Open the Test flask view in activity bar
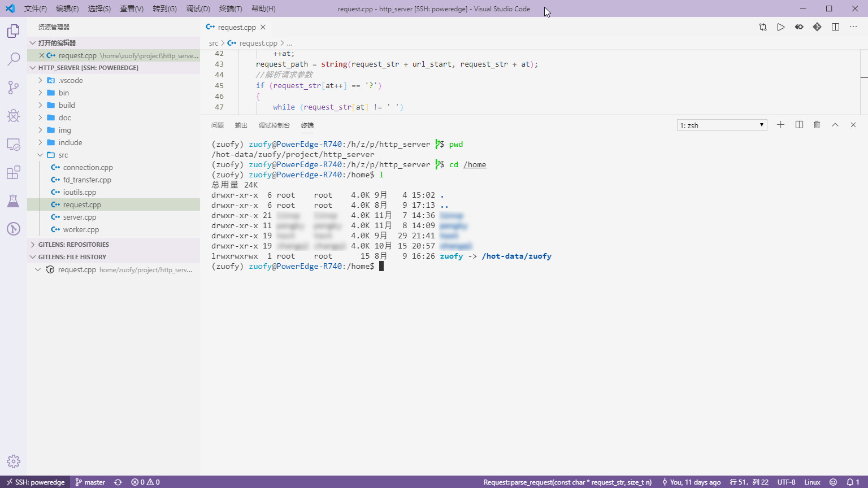Image resolution: width=868 pixels, height=488 pixels. [14, 201]
